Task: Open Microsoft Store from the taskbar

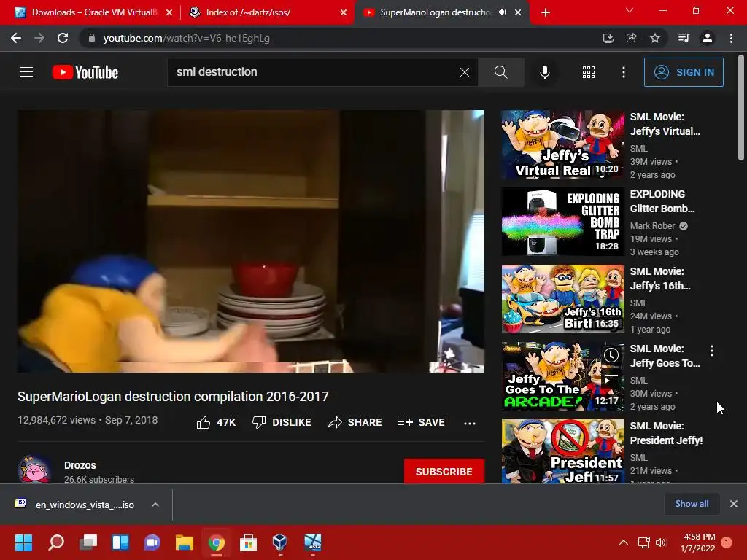Action: coord(248,542)
